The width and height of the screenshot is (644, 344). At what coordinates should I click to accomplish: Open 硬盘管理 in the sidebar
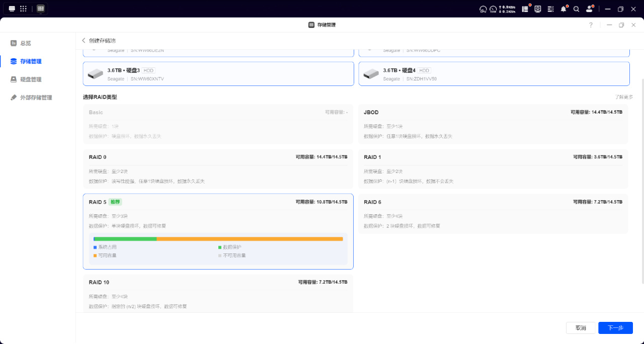pyautogui.click(x=31, y=79)
